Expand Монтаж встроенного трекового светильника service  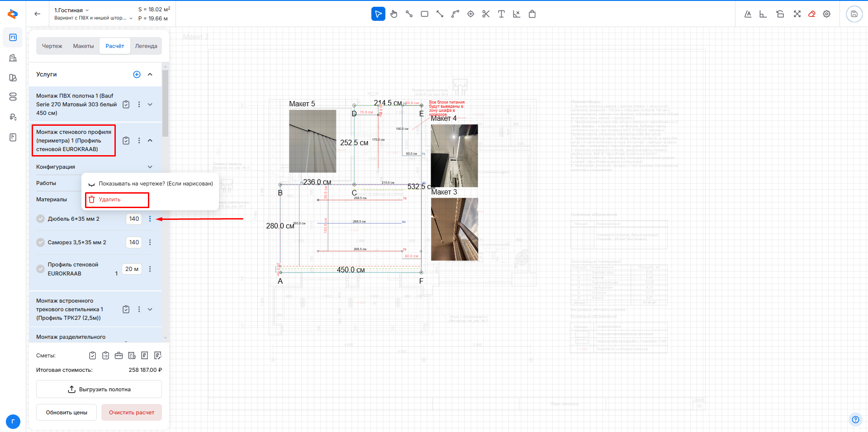click(150, 309)
